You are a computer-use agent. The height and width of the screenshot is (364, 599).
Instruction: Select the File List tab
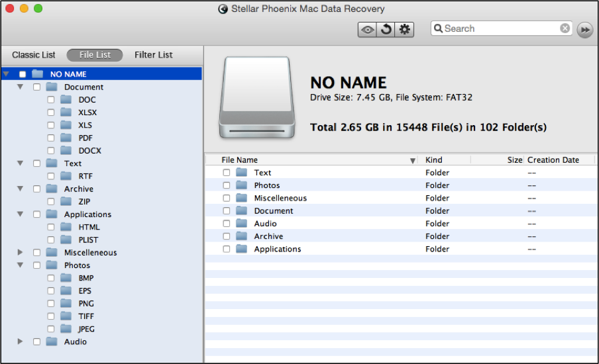[95, 55]
